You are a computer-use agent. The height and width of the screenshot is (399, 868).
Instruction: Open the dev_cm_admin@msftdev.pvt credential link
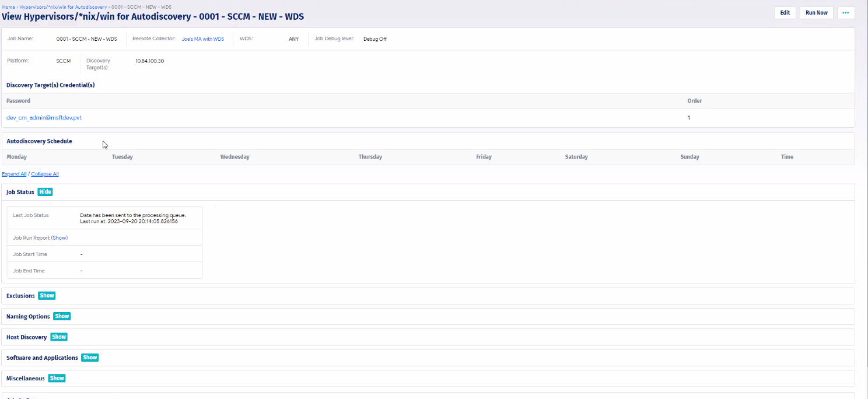point(43,117)
